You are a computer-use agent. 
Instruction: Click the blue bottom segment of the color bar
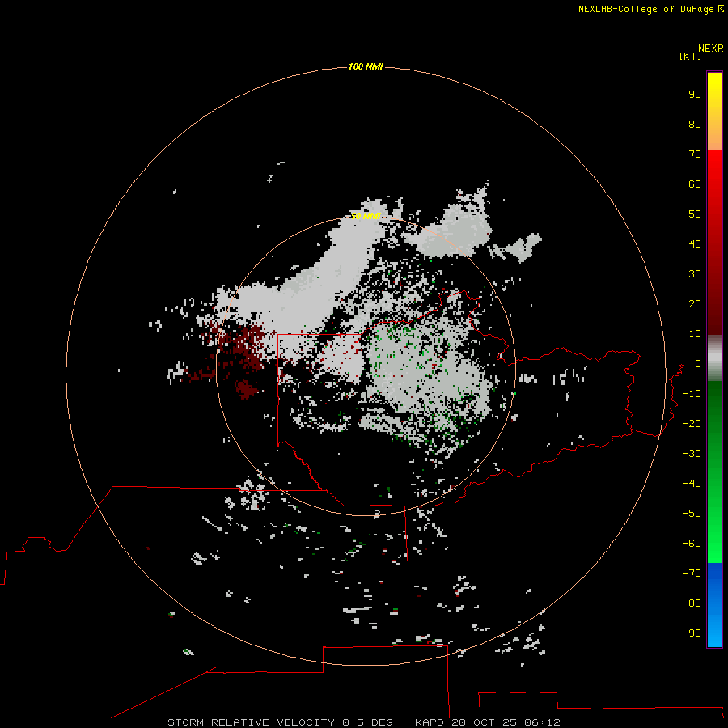714,605
